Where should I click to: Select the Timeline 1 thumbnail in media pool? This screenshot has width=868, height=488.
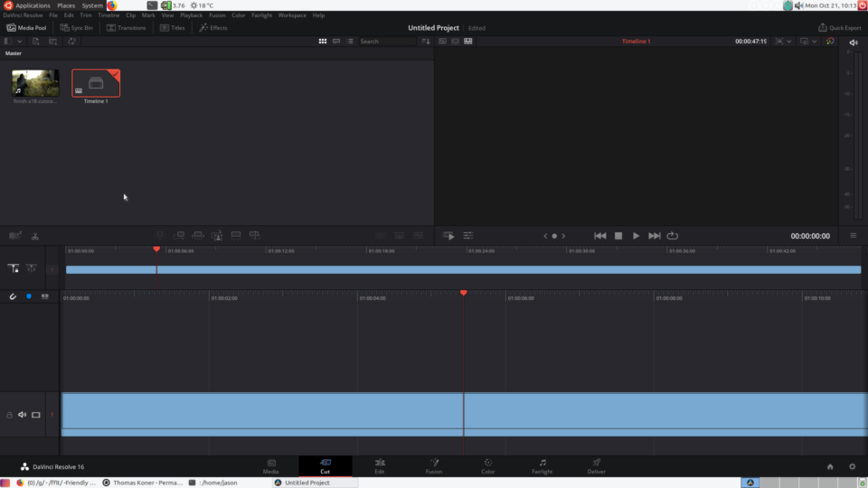tap(96, 83)
